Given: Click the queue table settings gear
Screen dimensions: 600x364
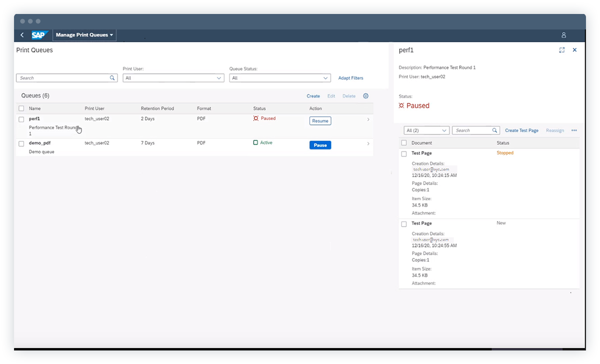Looking at the screenshot, I should coord(366,96).
